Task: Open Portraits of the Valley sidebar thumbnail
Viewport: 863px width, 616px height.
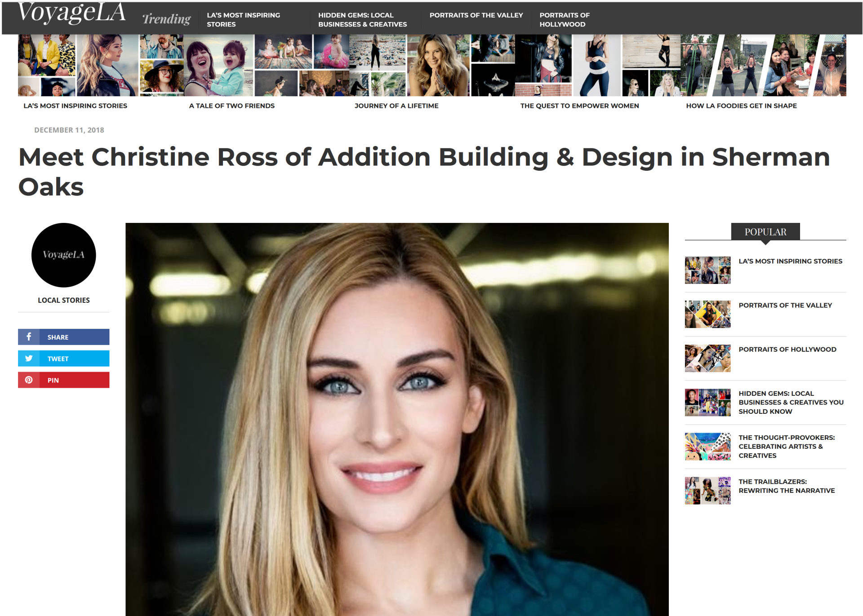Action: tap(707, 314)
